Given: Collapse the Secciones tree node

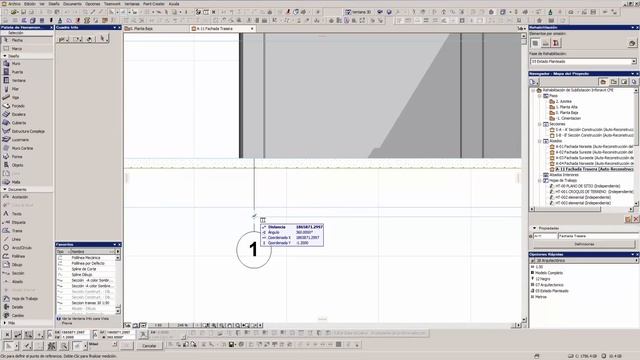Looking at the screenshot, I should [540, 124].
